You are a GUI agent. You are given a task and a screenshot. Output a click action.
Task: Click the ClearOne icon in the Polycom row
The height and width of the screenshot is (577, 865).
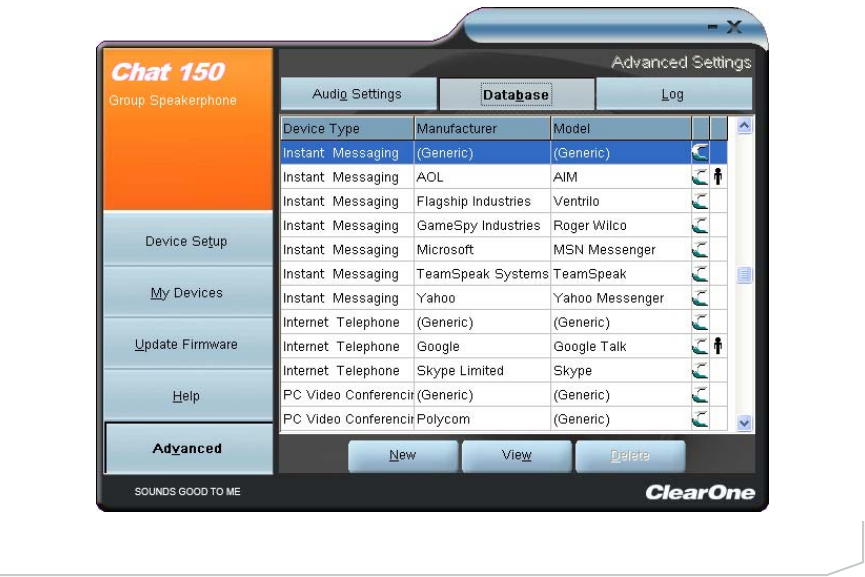coord(700,419)
